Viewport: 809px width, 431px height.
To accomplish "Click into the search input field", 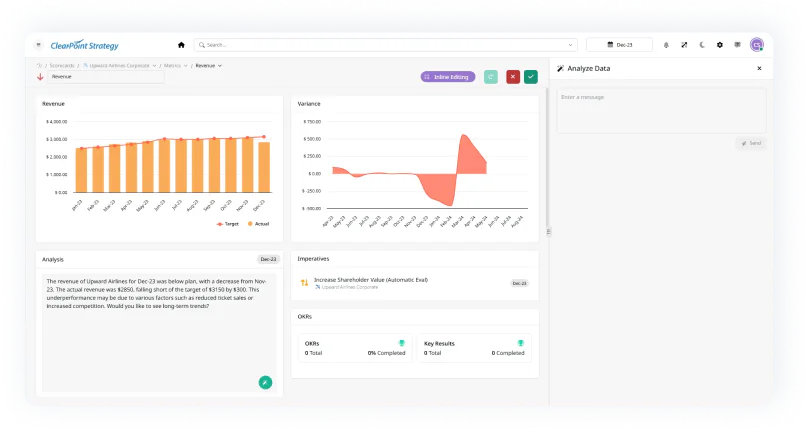I will (x=384, y=45).
